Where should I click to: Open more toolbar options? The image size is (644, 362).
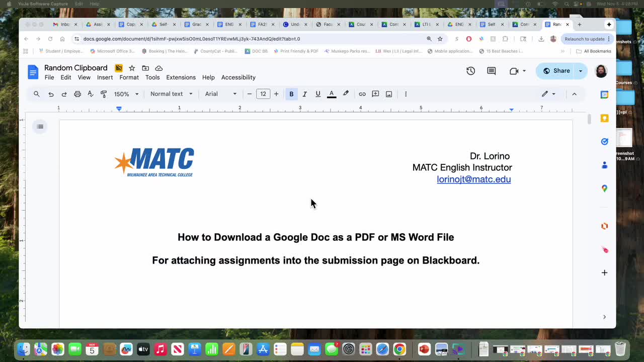coord(406,94)
